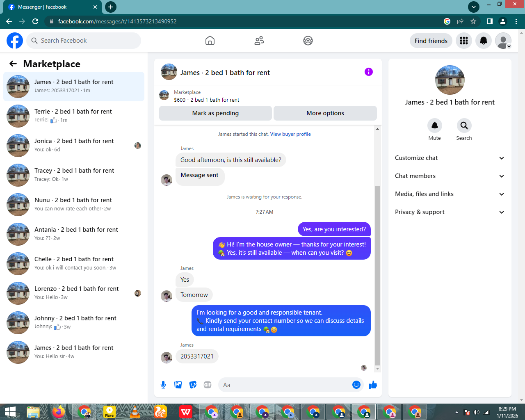The width and height of the screenshot is (525, 420).
Task: Click the header title James · 2 bed 1 bath
Action: coord(225,73)
